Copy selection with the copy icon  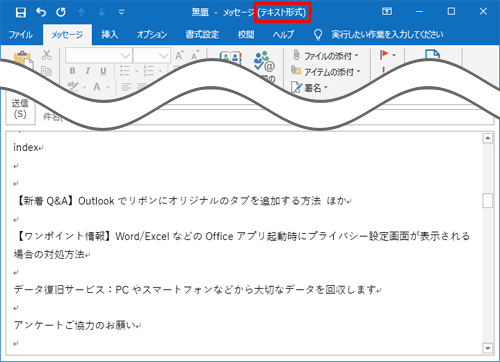pos(46,71)
